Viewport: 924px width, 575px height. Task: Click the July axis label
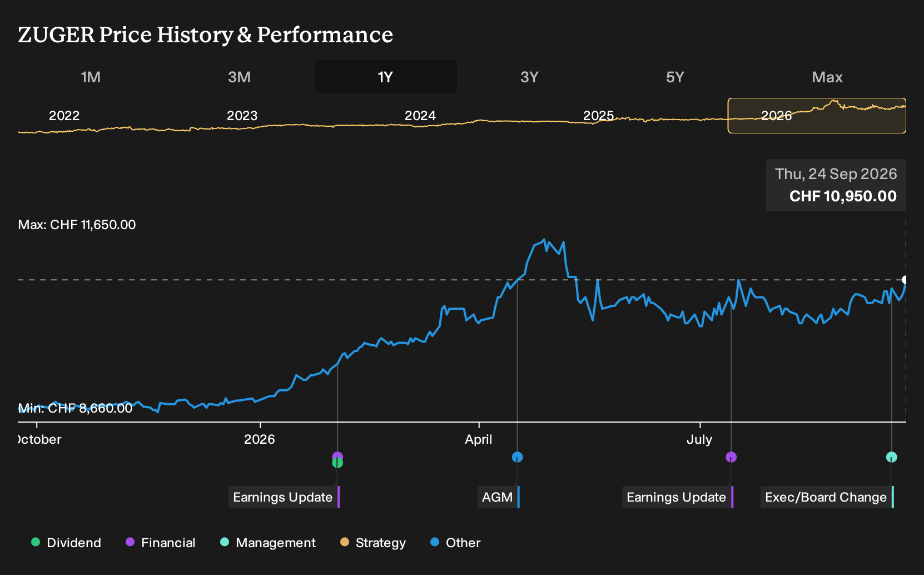click(x=699, y=439)
